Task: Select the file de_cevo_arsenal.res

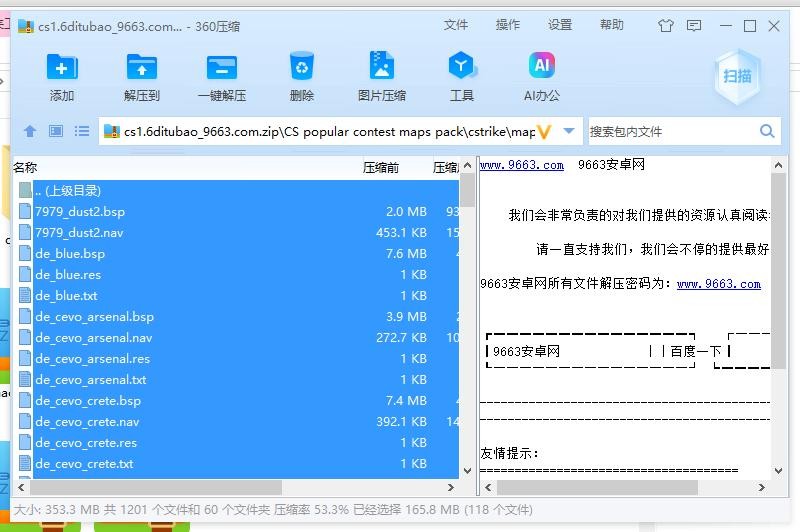Action: point(92,359)
